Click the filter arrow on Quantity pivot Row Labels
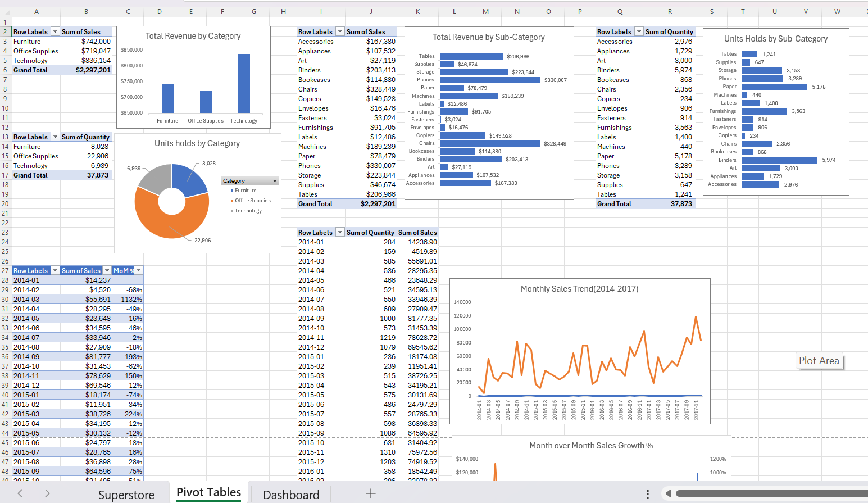Screen dimensions: 868x503 pyautogui.click(x=55, y=137)
